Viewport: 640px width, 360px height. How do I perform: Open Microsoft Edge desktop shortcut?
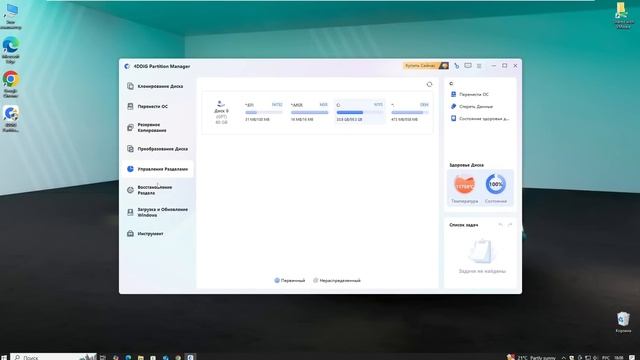click(11, 50)
